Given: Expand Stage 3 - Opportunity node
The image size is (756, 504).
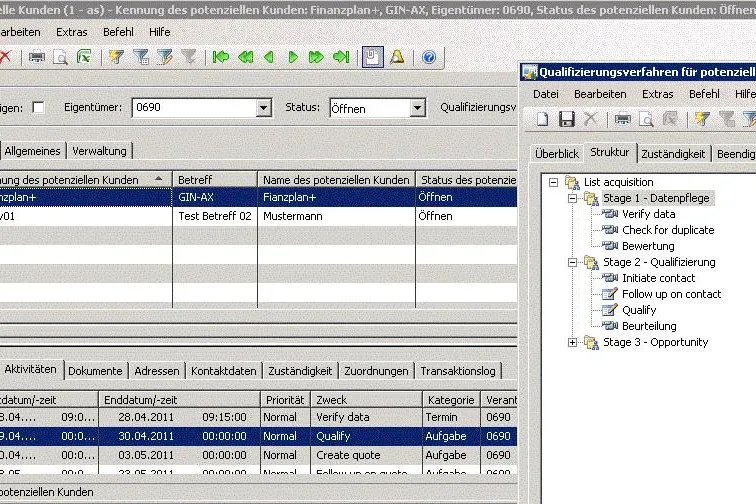Looking at the screenshot, I should point(572,342).
